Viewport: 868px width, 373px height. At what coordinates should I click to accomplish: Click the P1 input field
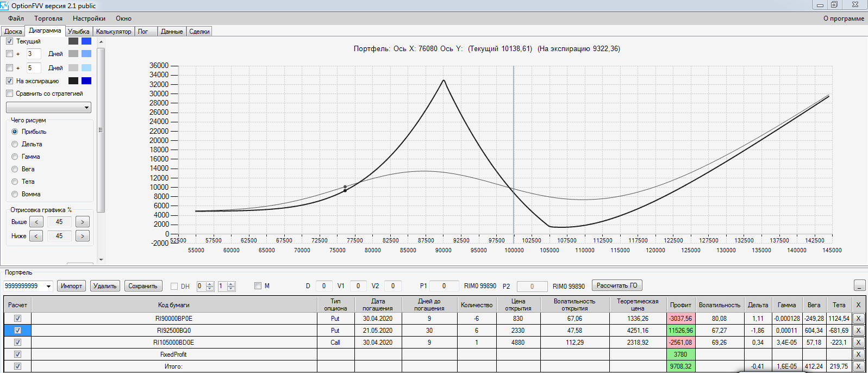[444, 286]
